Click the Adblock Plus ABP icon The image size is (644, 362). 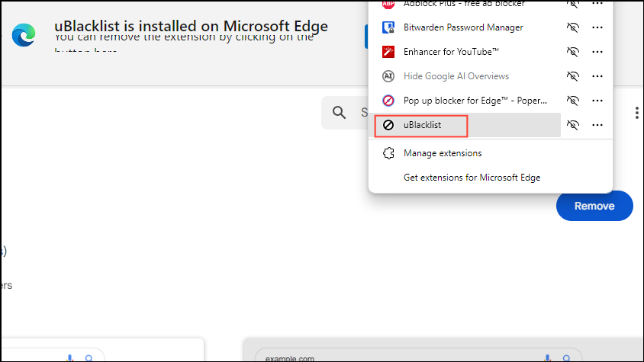tap(388, 4)
